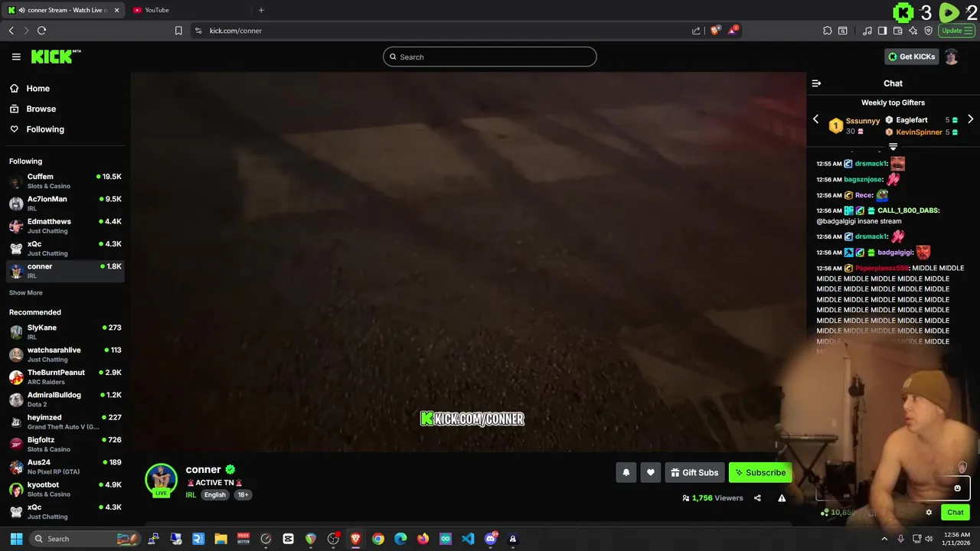Open the browser extensions puzzle icon
The width and height of the screenshot is (980, 551).
pyautogui.click(x=828, y=31)
